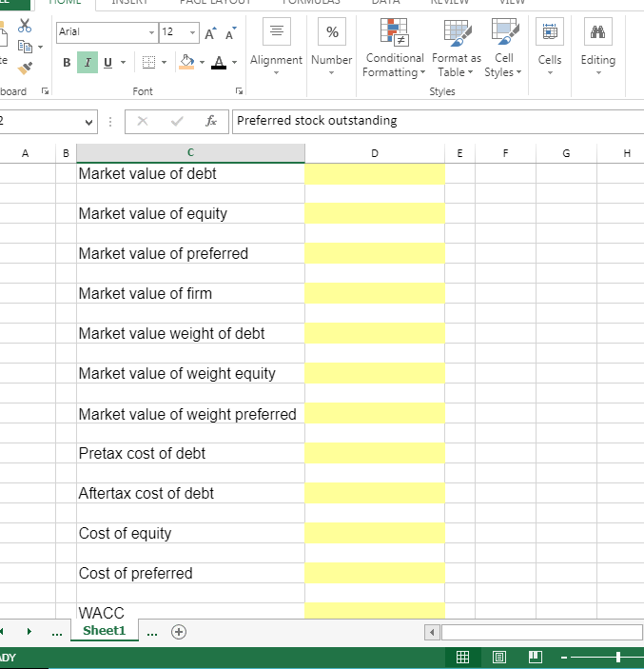The width and height of the screenshot is (644, 669).
Task: Add a new sheet with plus icon
Action: point(179,632)
